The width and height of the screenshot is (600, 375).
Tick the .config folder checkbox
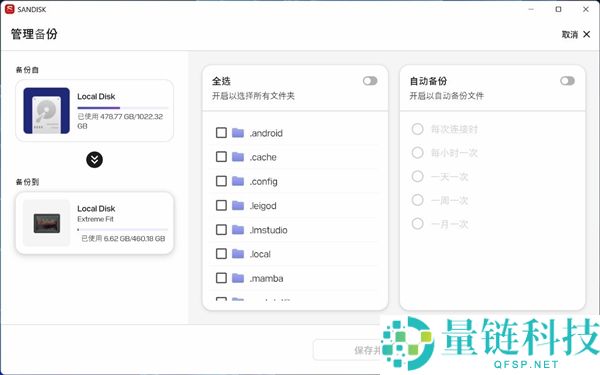click(x=221, y=181)
